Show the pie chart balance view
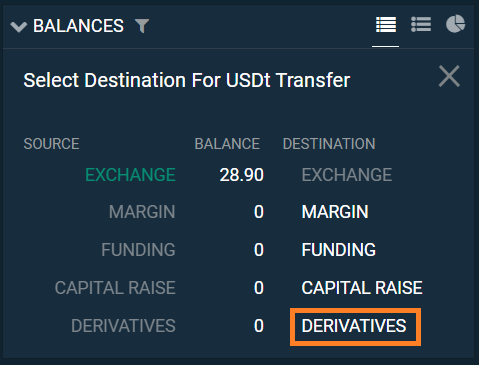 (456, 24)
